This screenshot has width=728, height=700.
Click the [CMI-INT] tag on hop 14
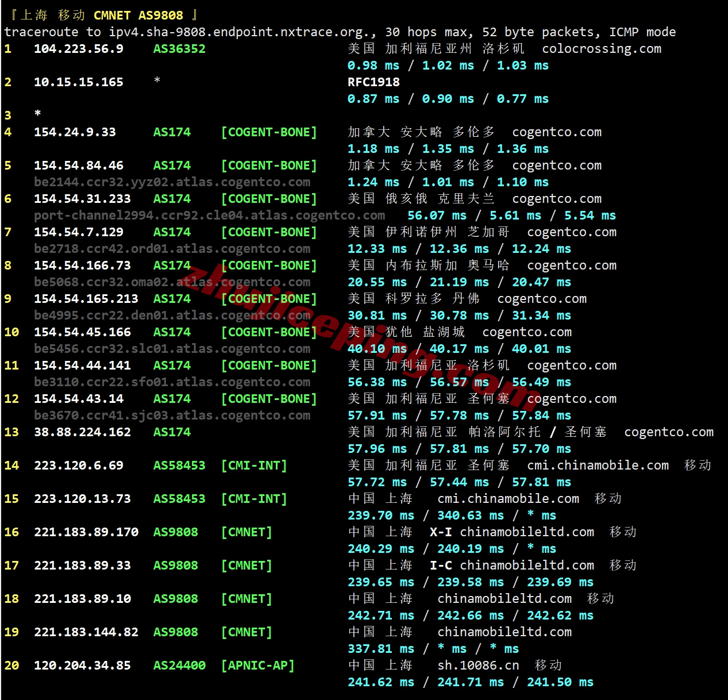(254, 466)
